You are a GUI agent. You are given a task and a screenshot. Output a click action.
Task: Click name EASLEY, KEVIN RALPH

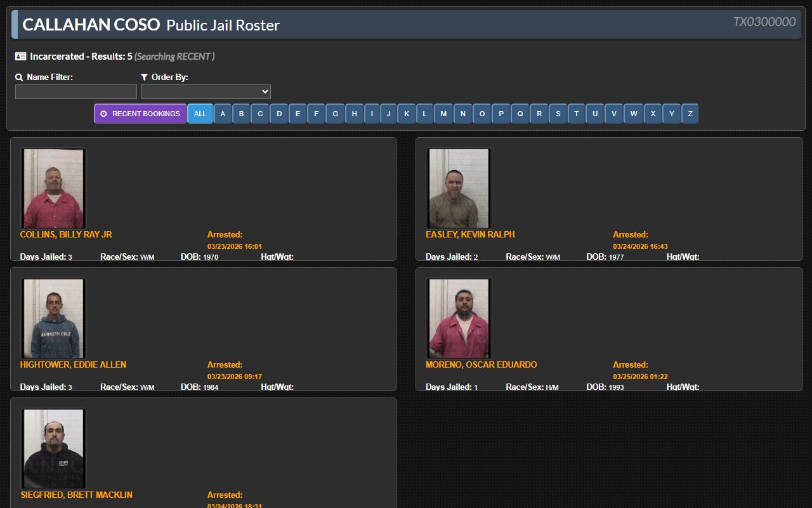470,234
